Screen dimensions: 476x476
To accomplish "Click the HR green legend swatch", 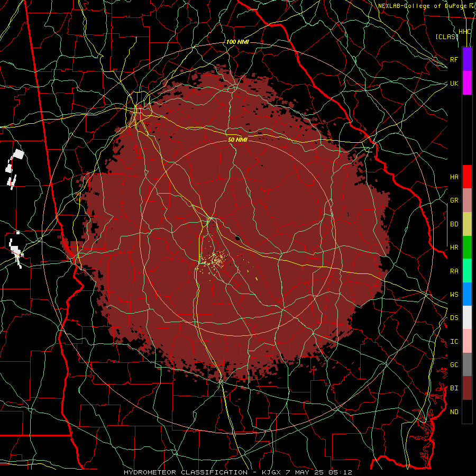I will [x=467, y=248].
